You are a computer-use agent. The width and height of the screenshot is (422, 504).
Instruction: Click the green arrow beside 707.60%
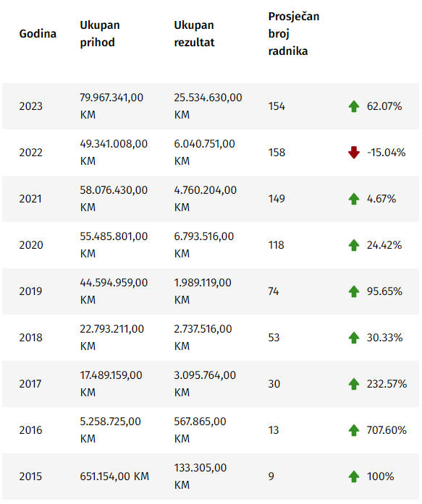coord(353,430)
